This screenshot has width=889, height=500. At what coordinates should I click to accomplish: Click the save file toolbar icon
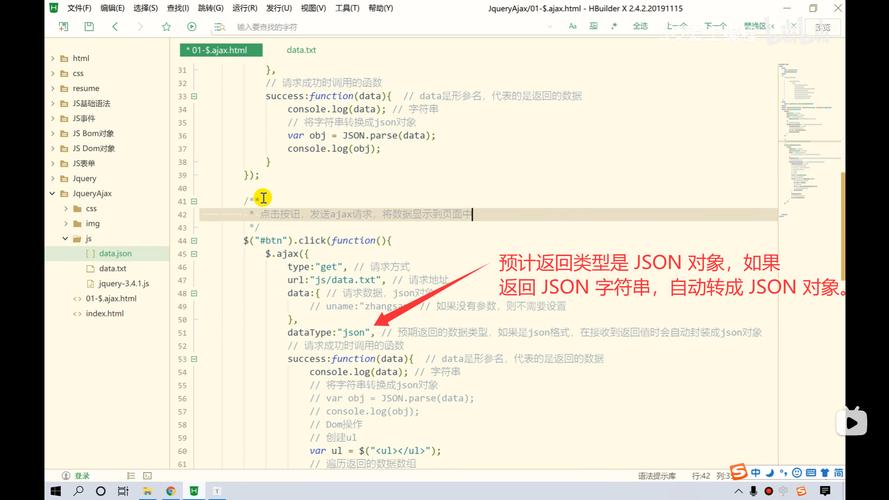point(89,27)
